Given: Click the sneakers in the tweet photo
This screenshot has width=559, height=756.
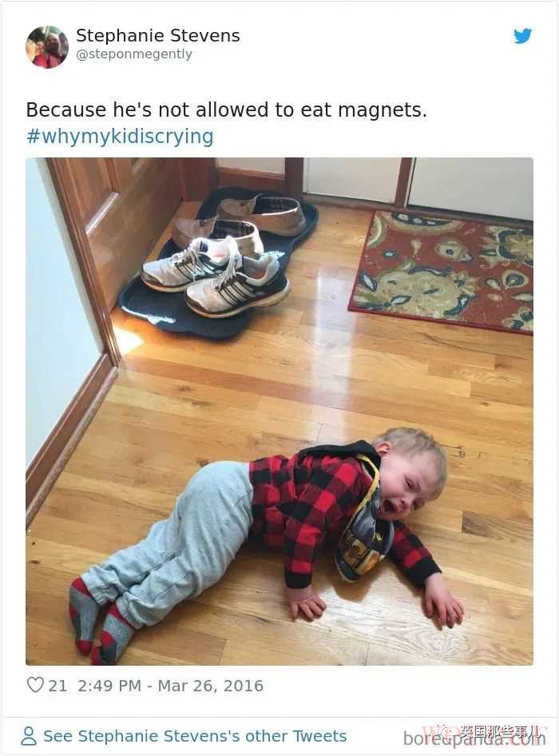Looking at the screenshot, I should 216,277.
